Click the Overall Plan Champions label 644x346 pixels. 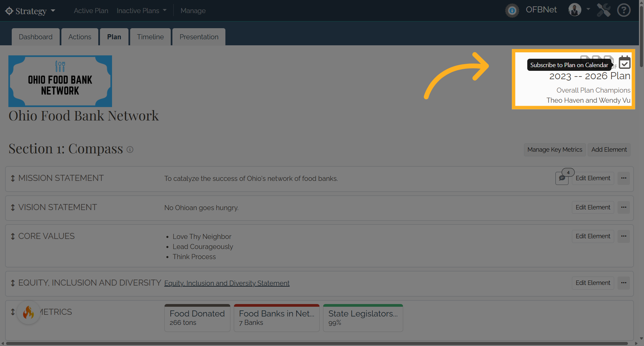(x=593, y=90)
